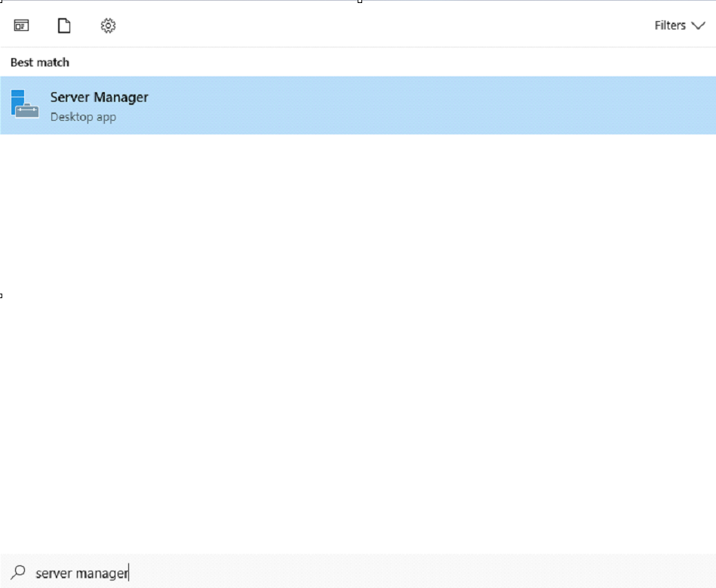This screenshot has height=588, width=716.
Task: Open the Filters dropdown label
Action: [x=670, y=26]
